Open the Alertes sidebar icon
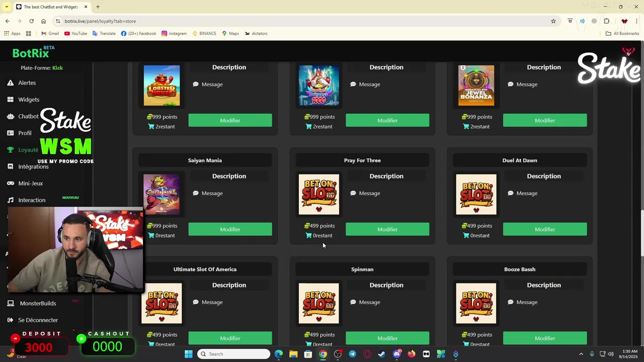The image size is (644, 362). (x=10, y=83)
